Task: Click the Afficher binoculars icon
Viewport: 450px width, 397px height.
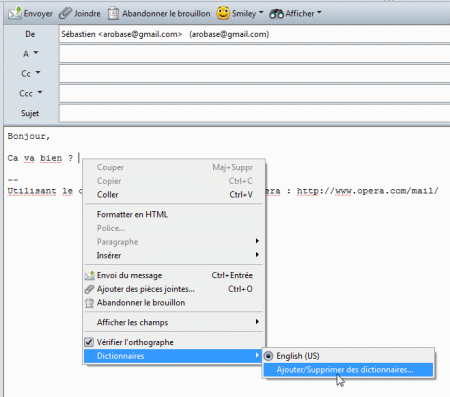Action: tap(276, 14)
